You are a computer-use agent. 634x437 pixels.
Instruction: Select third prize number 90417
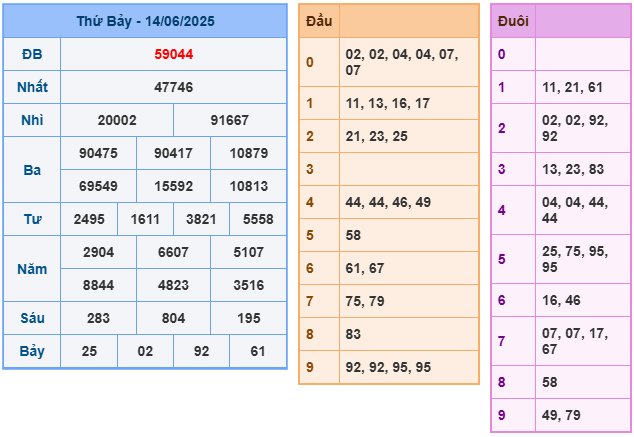(173, 153)
